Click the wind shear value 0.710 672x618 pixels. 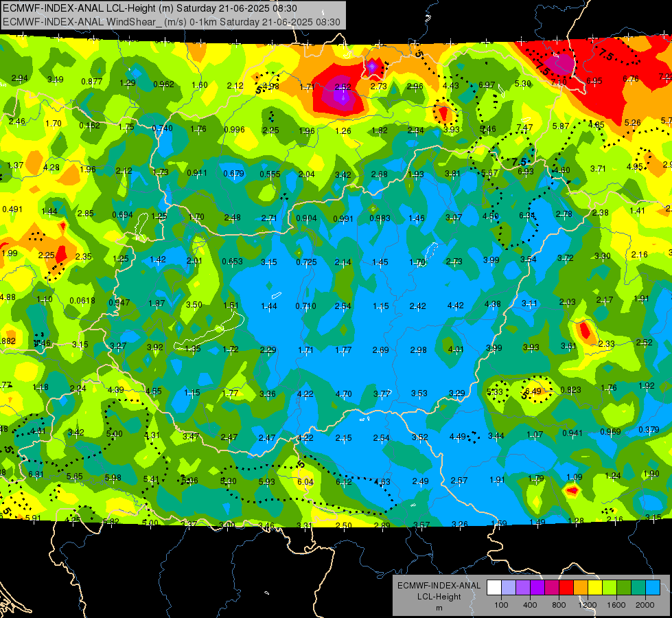[306, 306]
